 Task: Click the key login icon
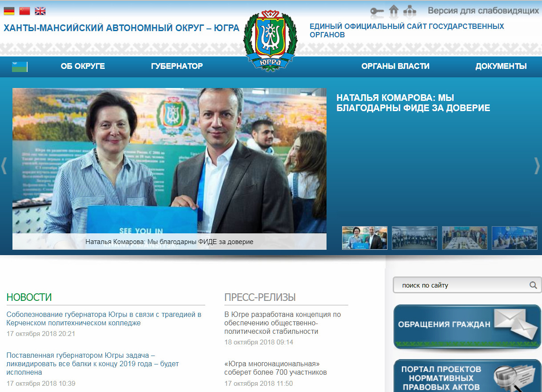377,11
